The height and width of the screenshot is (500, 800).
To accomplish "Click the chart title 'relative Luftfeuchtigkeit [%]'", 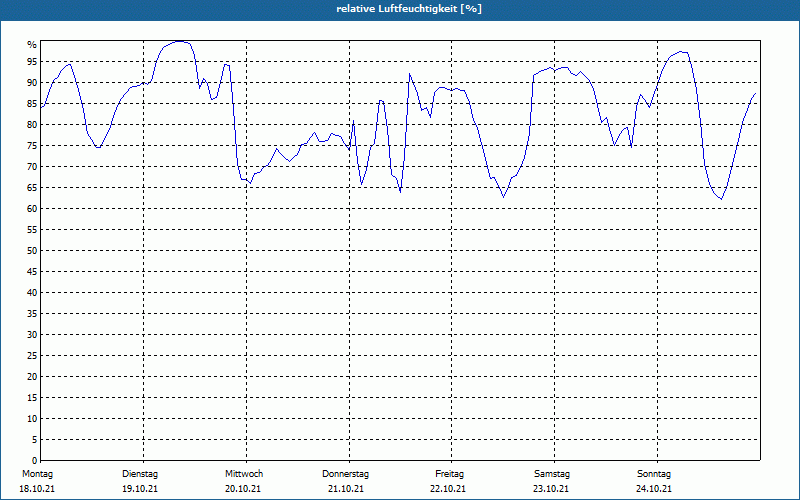I will coord(409,9).
